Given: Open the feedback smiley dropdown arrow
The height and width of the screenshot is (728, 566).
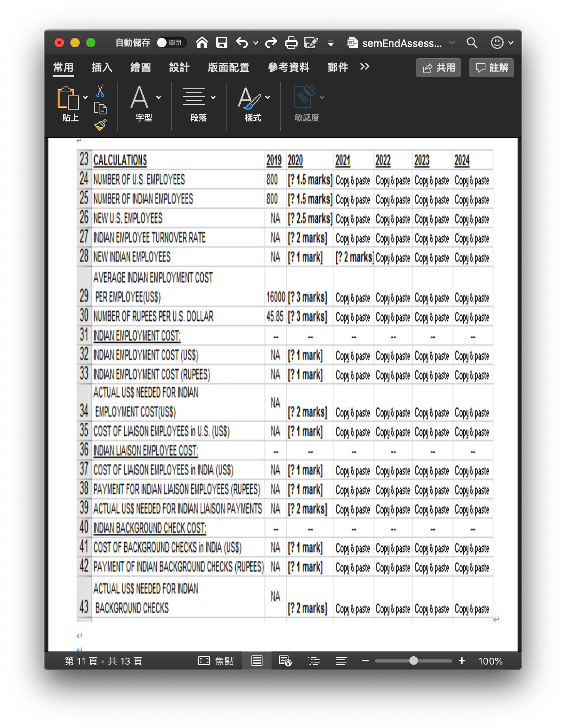Looking at the screenshot, I should pyautogui.click(x=511, y=43).
